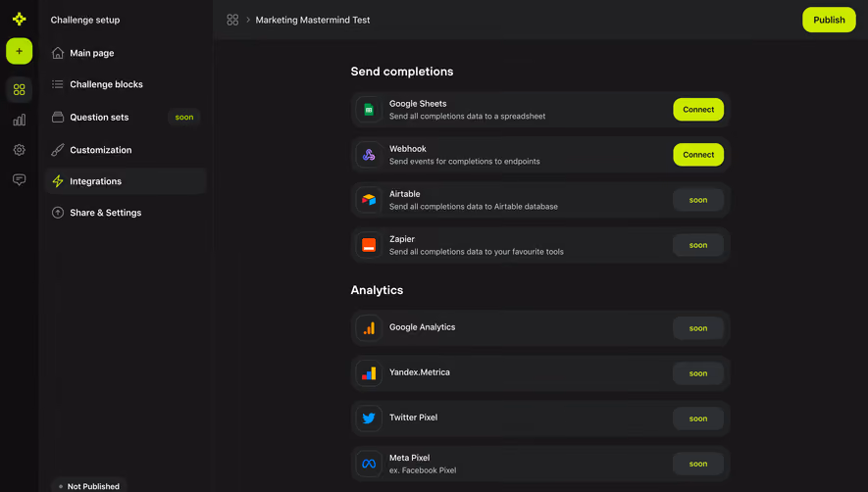Click the app logo icon
The width and height of the screenshot is (868, 492).
click(20, 20)
